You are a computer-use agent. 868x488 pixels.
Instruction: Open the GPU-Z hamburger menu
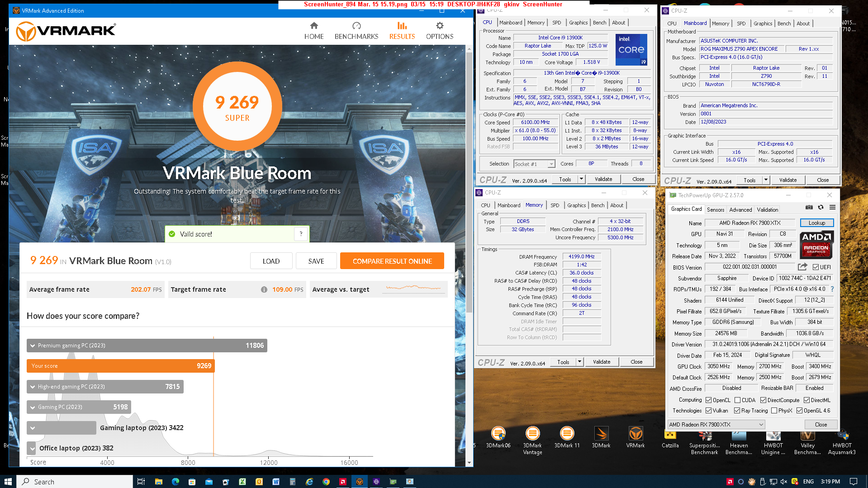point(832,207)
